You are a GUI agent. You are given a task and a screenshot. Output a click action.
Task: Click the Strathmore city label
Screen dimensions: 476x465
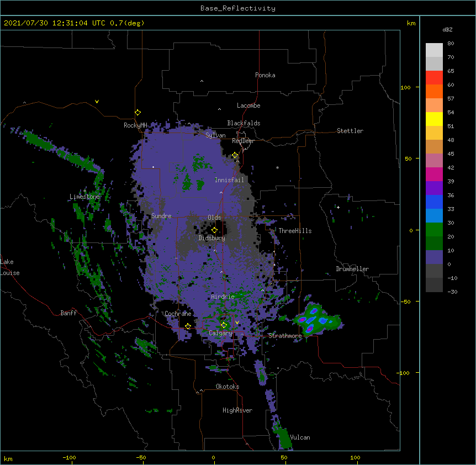(285, 336)
